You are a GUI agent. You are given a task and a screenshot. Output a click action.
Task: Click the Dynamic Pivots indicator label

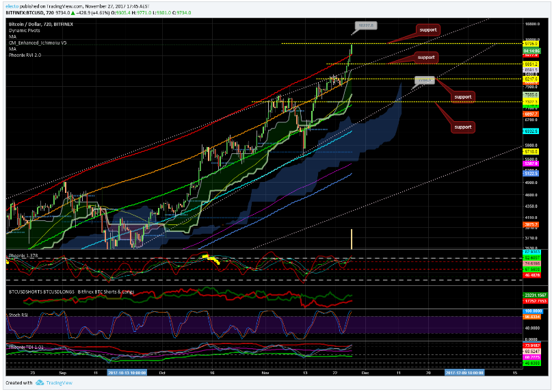tap(25, 31)
